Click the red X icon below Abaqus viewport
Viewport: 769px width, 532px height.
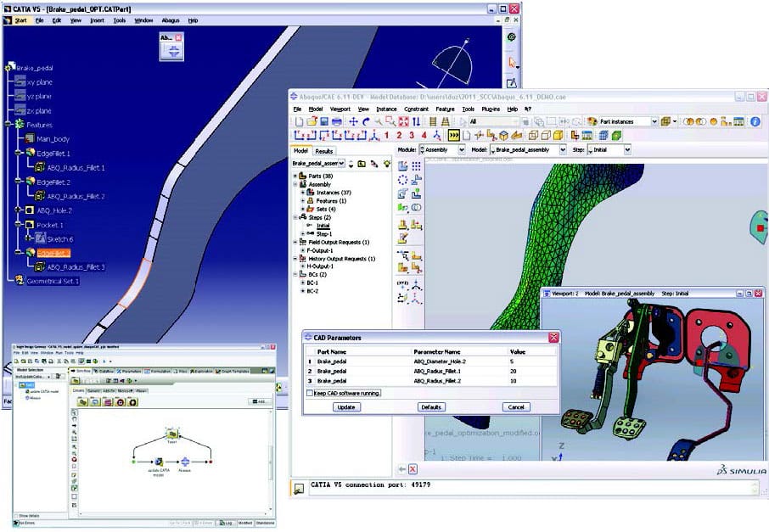point(413,469)
